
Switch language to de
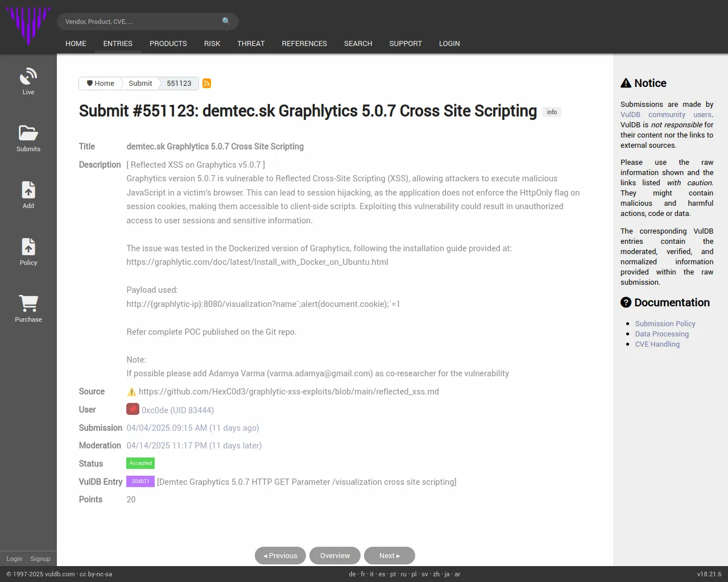[352, 574]
